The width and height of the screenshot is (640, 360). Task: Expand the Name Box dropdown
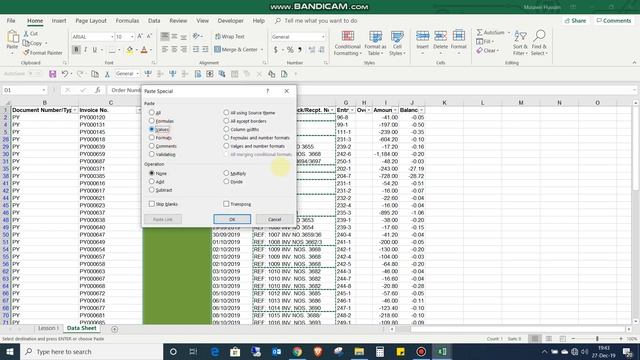[x=43, y=90]
